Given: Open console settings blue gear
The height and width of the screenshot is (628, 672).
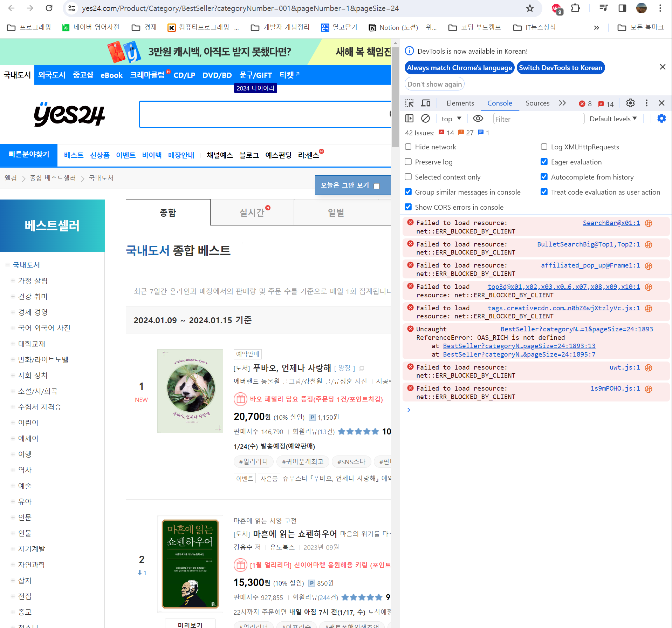Looking at the screenshot, I should point(661,119).
